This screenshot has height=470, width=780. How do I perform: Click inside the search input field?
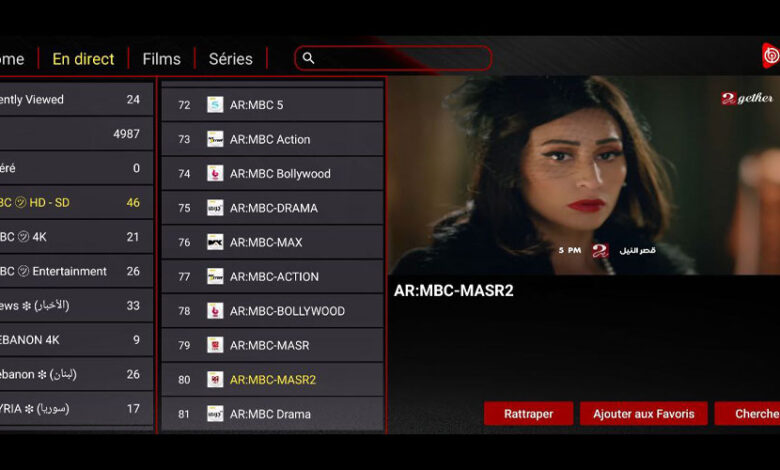tap(400, 59)
